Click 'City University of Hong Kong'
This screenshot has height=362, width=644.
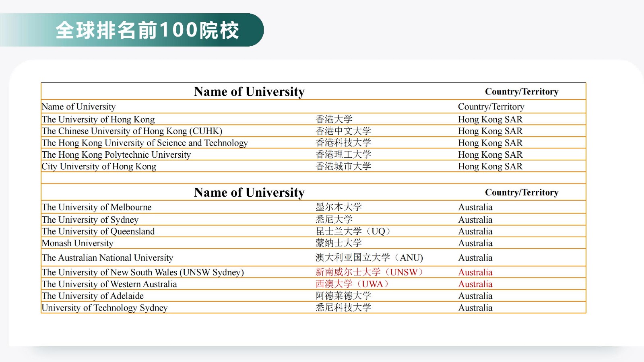pyautogui.click(x=99, y=167)
